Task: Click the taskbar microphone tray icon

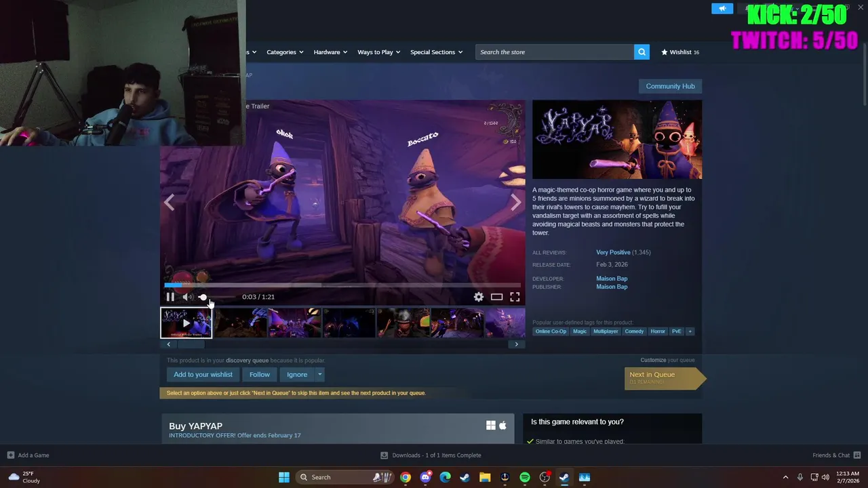Action: pyautogui.click(x=800, y=477)
